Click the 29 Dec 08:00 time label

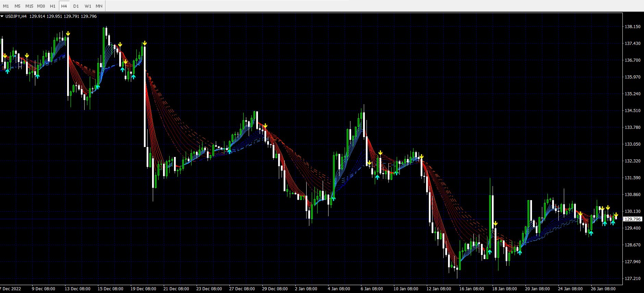pos(275,289)
